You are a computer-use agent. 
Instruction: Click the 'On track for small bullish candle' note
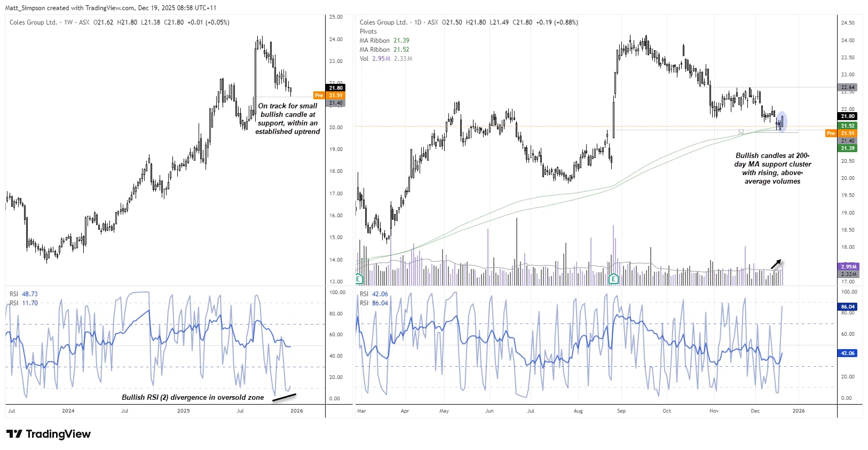(x=288, y=119)
